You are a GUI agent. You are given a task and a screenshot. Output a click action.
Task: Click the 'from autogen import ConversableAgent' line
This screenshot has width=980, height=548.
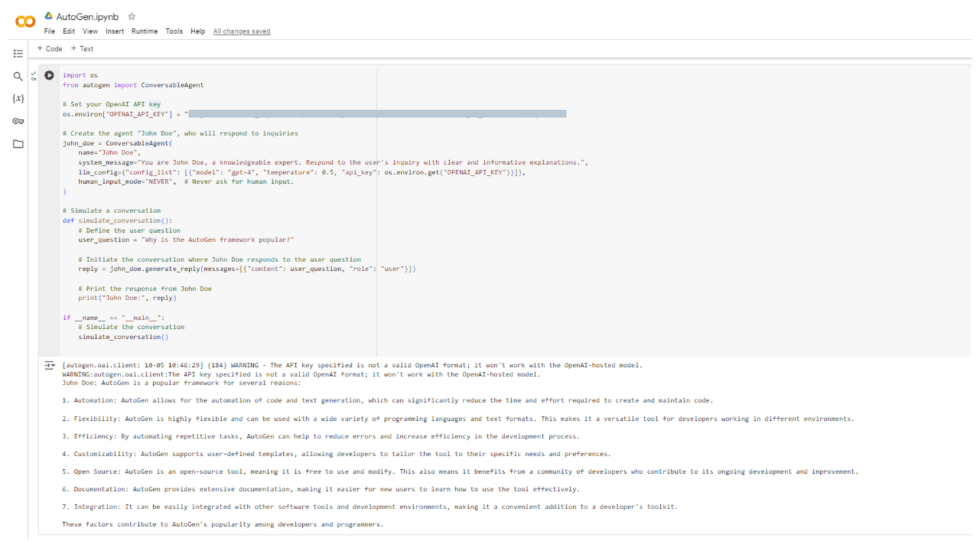[x=133, y=85]
